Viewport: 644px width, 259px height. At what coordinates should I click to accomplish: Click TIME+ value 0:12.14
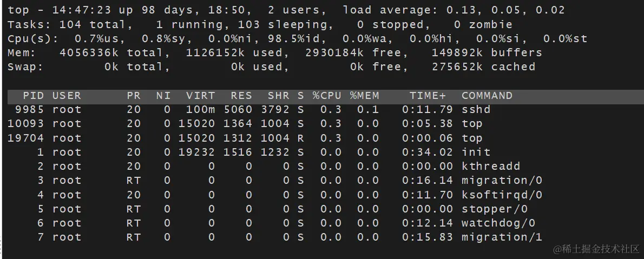(428, 223)
